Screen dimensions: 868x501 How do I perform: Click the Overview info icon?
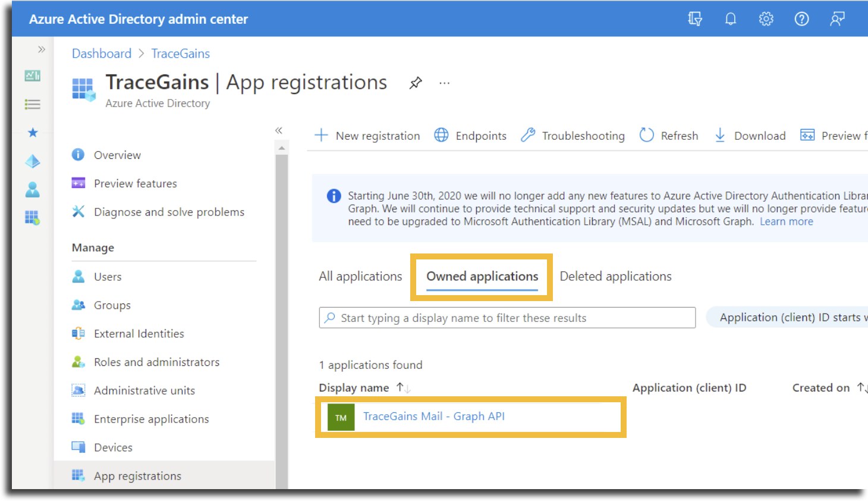click(x=78, y=155)
